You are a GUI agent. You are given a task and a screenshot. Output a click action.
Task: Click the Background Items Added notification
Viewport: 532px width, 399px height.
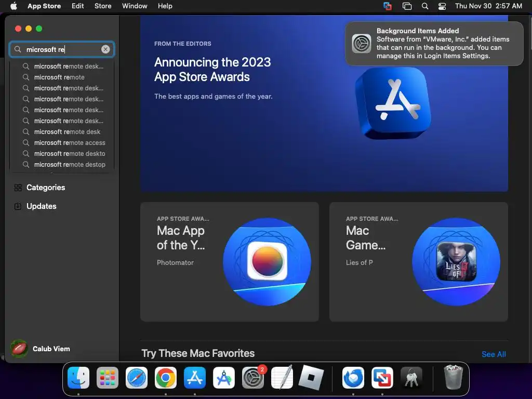[x=434, y=44]
